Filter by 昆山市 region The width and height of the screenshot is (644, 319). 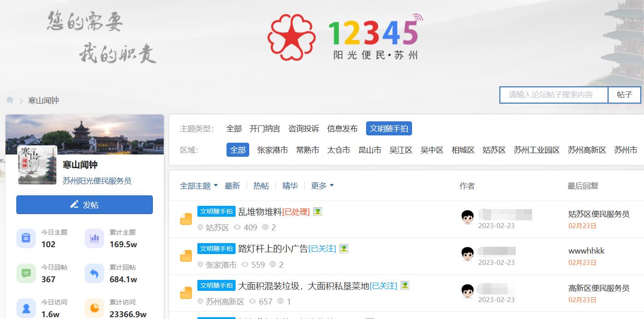[370, 150]
